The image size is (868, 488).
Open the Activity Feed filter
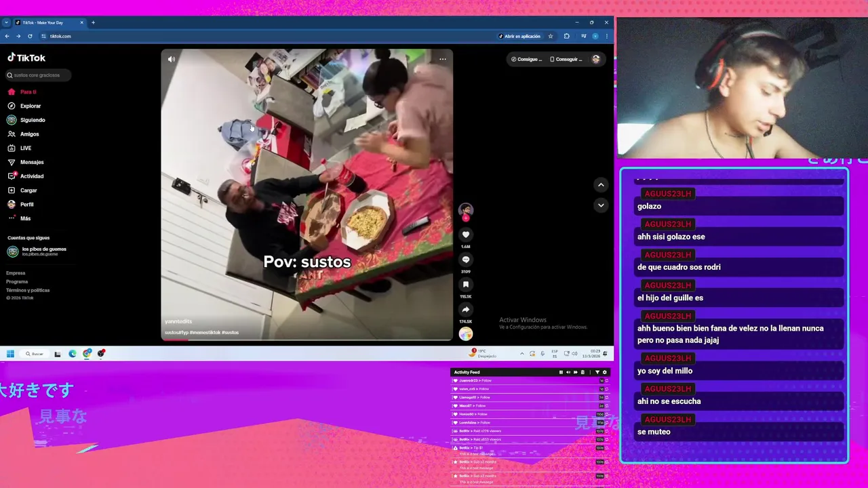(x=597, y=372)
